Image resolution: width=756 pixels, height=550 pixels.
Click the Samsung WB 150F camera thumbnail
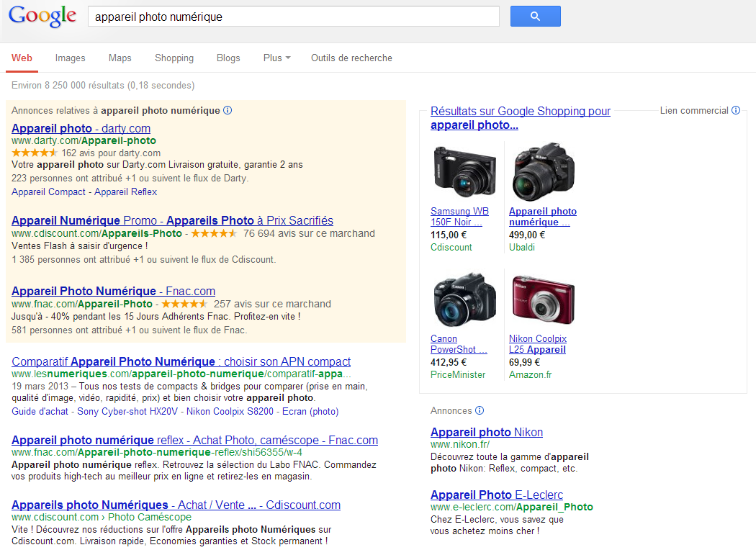point(465,171)
